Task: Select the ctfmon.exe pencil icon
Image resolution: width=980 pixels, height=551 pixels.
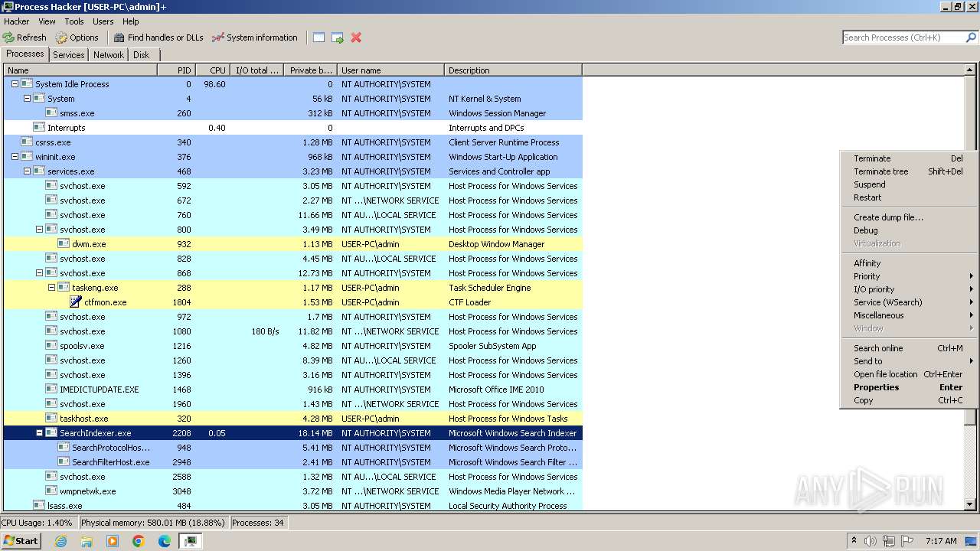Action: click(x=76, y=302)
